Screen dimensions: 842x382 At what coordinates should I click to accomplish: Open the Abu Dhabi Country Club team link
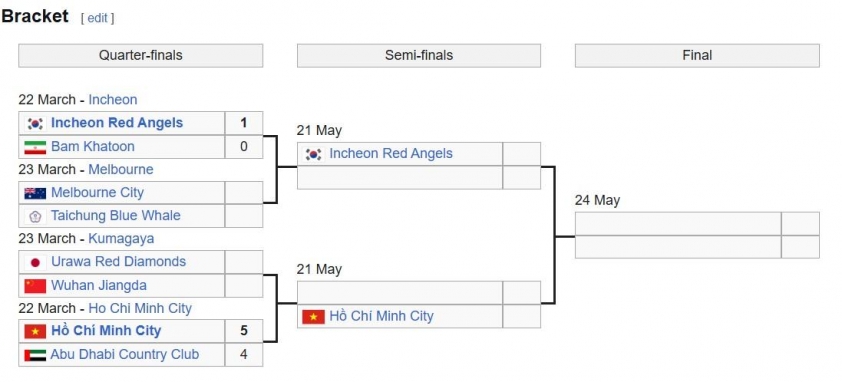point(125,355)
